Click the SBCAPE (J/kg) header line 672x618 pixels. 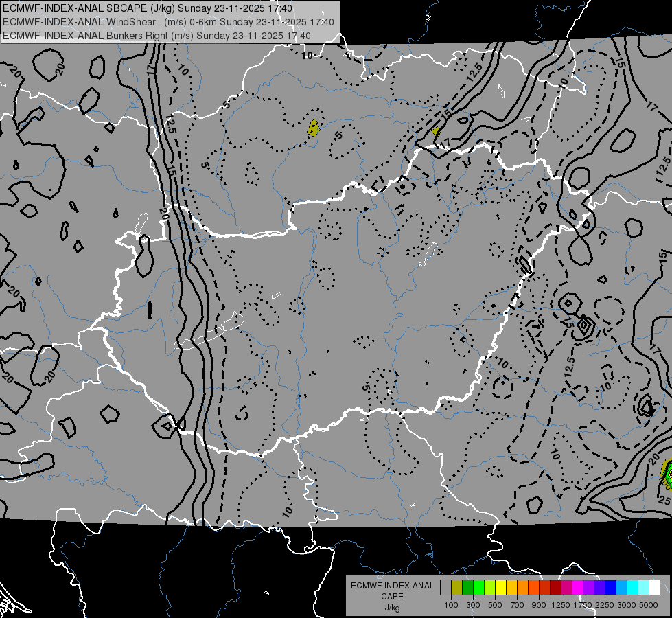click(x=148, y=8)
